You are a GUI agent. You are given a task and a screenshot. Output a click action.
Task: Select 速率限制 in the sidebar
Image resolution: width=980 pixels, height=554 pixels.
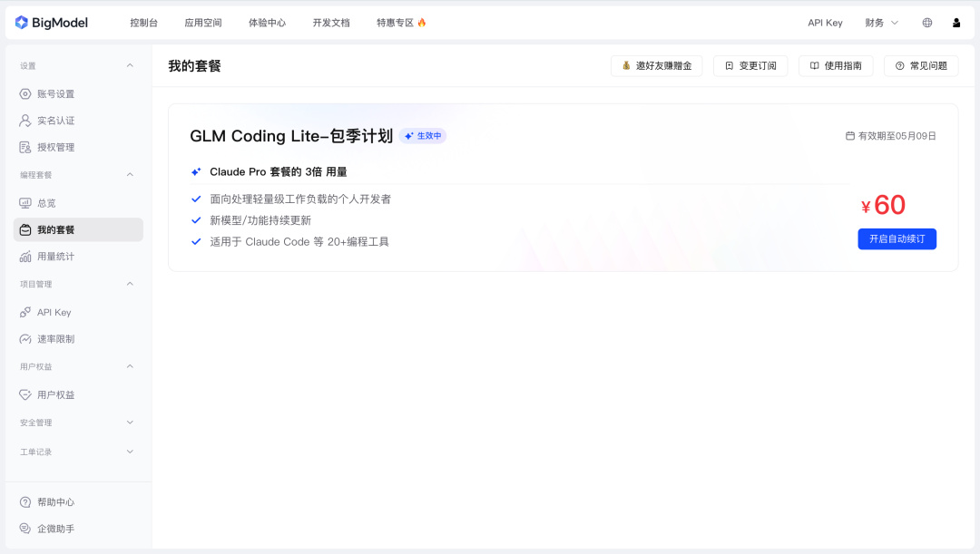tap(78, 339)
